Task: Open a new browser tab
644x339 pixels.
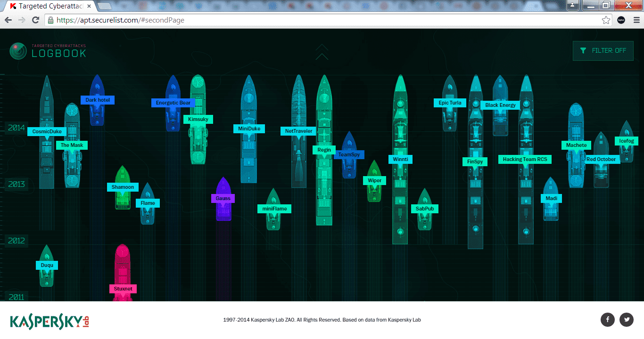Action: coord(104,7)
